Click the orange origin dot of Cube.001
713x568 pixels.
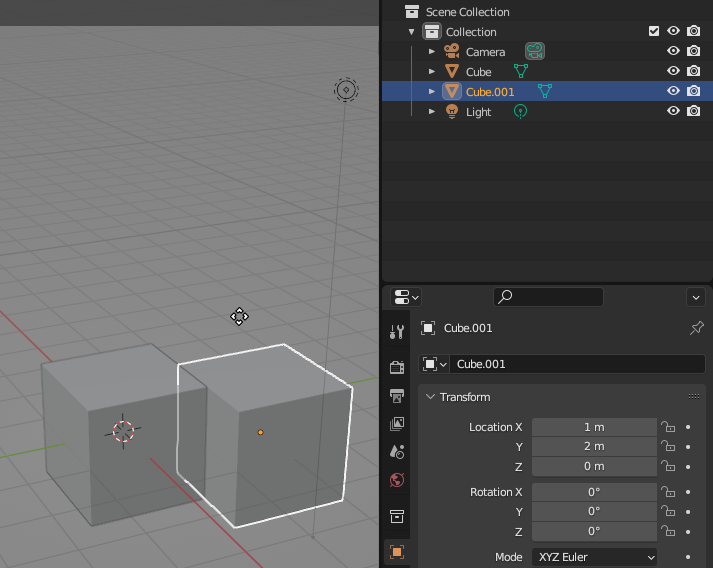(260, 432)
